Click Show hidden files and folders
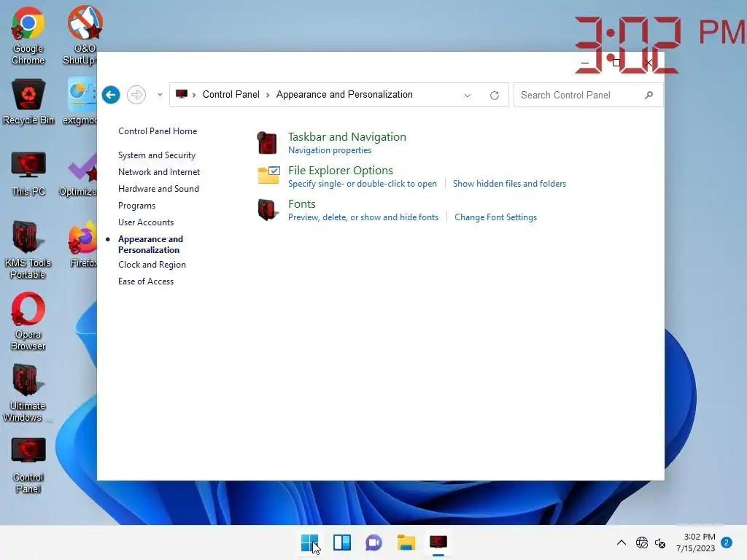 [x=509, y=184]
